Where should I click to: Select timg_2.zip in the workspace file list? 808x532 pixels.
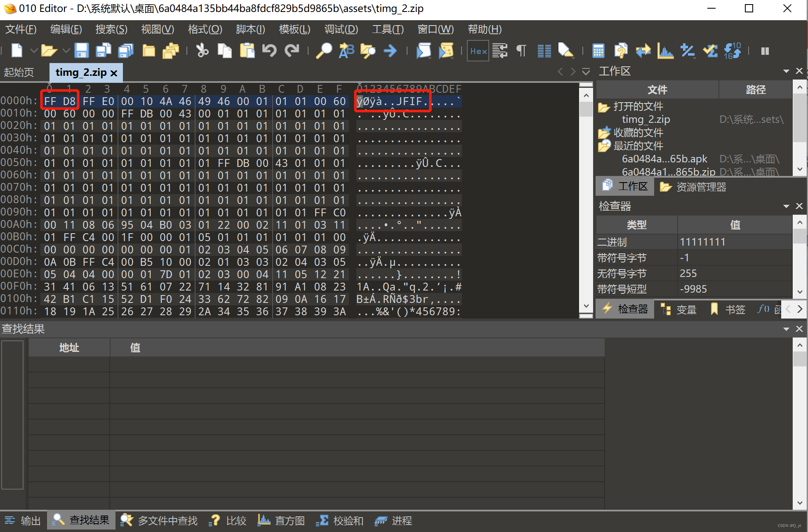(645, 120)
